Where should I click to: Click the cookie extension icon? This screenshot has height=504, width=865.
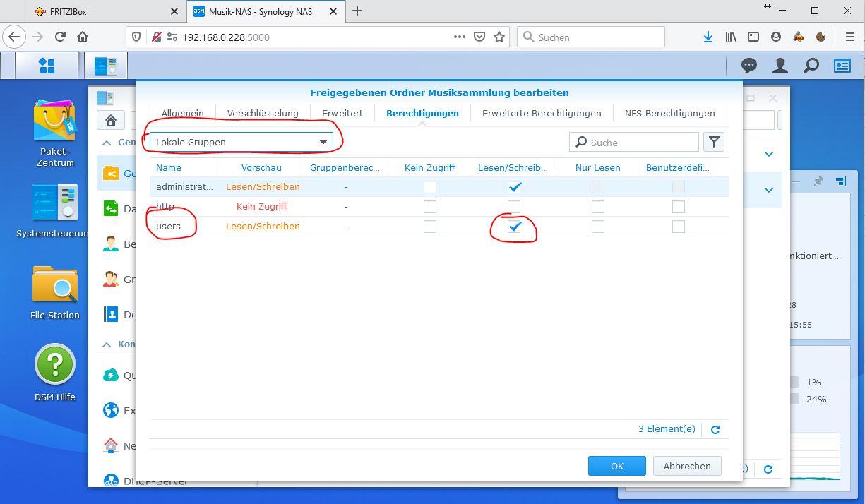pos(821,37)
